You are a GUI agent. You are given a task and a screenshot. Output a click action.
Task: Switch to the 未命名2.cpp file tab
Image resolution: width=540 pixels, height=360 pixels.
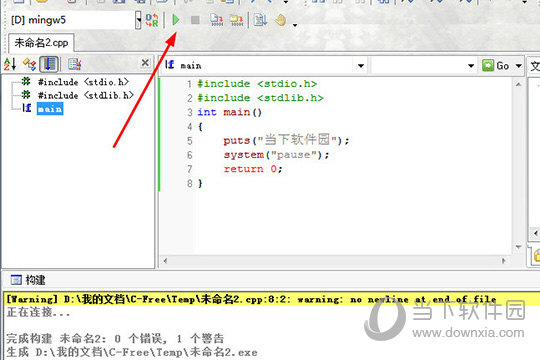click(x=41, y=43)
